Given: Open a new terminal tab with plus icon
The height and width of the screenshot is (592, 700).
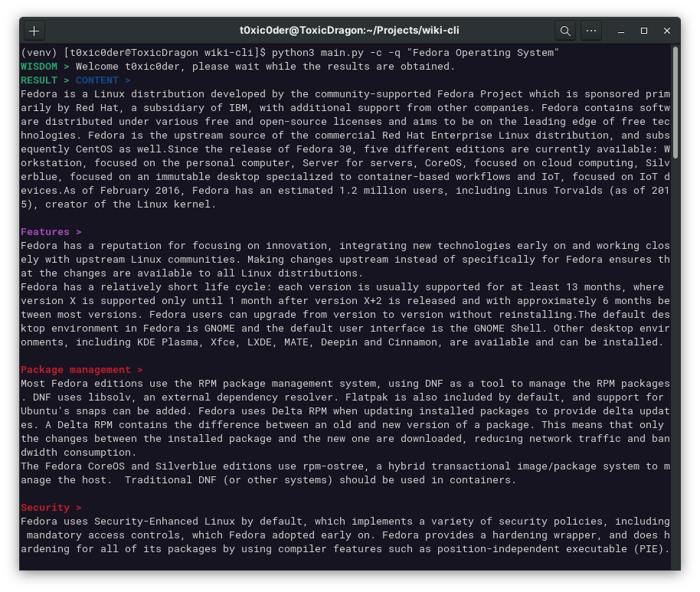Looking at the screenshot, I should pos(34,31).
